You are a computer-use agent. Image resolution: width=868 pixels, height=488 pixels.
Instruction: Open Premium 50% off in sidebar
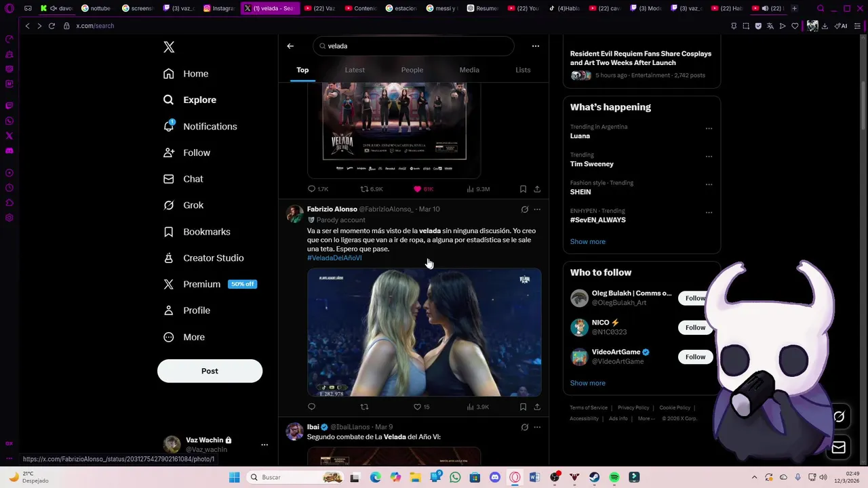click(x=210, y=284)
